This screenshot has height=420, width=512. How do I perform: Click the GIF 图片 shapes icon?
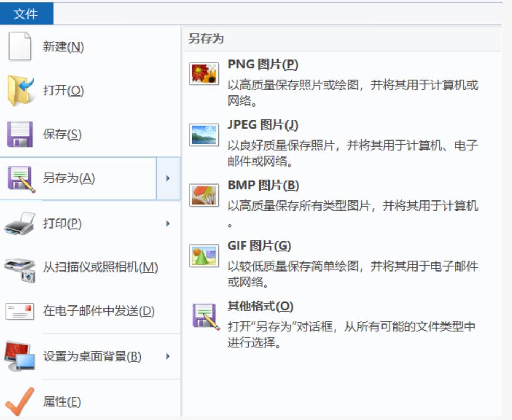click(204, 256)
